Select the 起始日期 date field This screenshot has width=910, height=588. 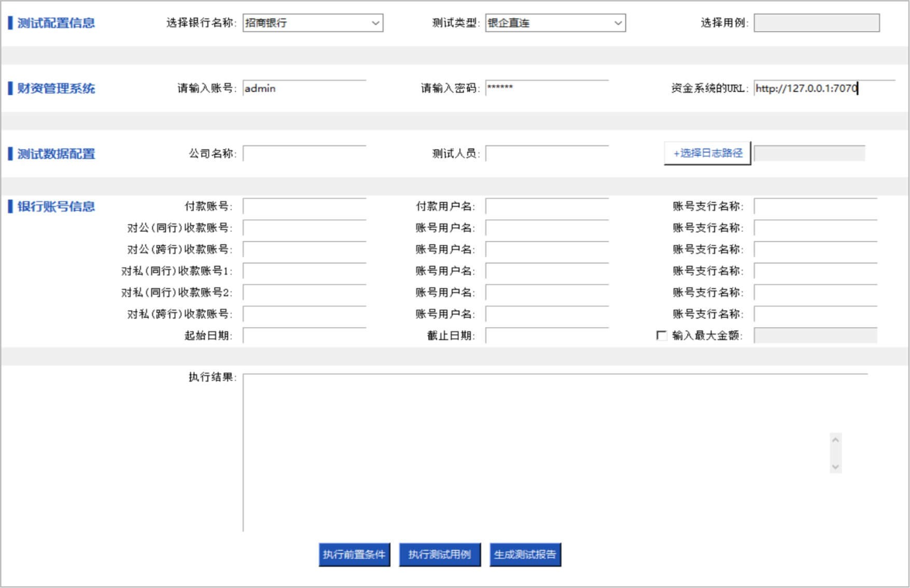tap(304, 336)
